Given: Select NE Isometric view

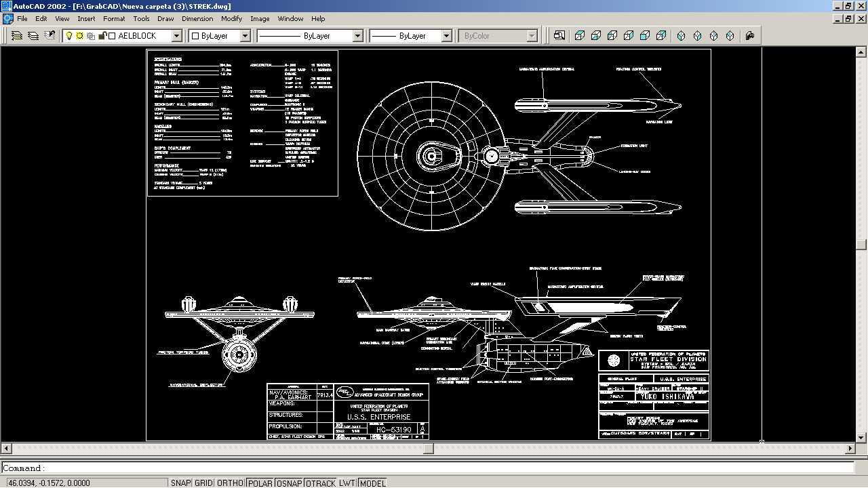Looking at the screenshot, I should [714, 36].
